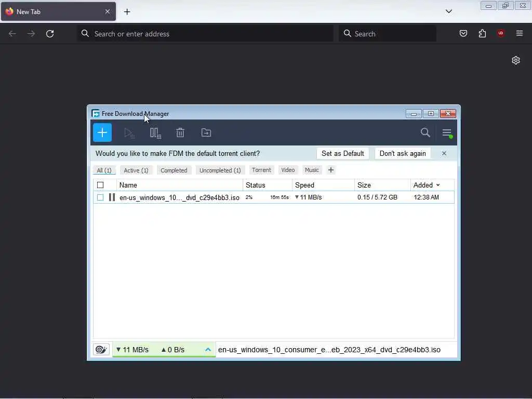The height and width of the screenshot is (399, 532).
Task: Switch to All (1) filter tab
Action: (104, 170)
